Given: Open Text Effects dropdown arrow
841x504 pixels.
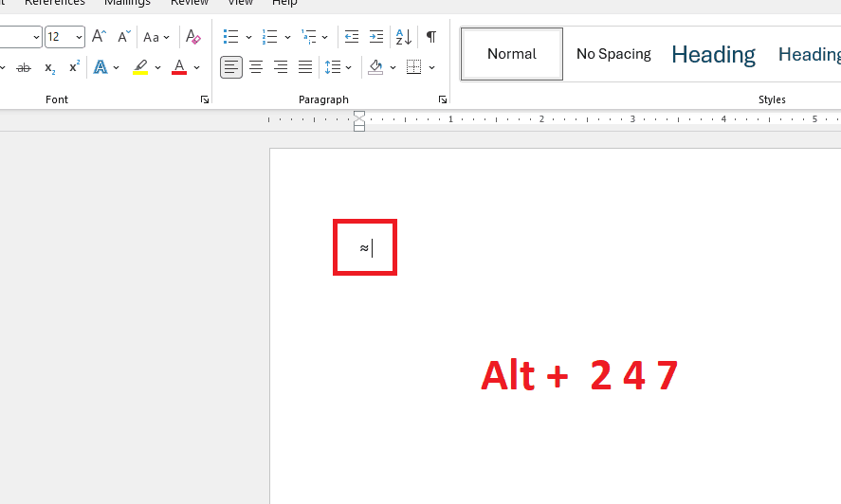Looking at the screenshot, I should coord(116,67).
